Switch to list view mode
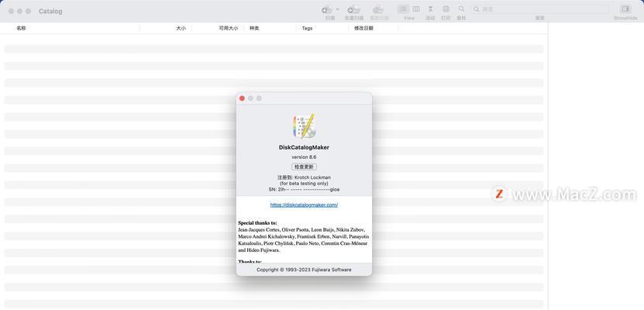This screenshot has height=310, width=644. tap(403, 9)
